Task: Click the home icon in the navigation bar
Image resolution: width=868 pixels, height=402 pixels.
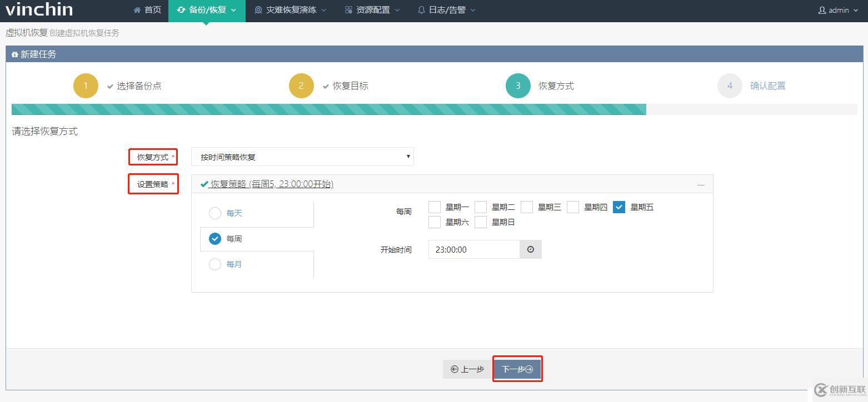Action: tap(137, 9)
